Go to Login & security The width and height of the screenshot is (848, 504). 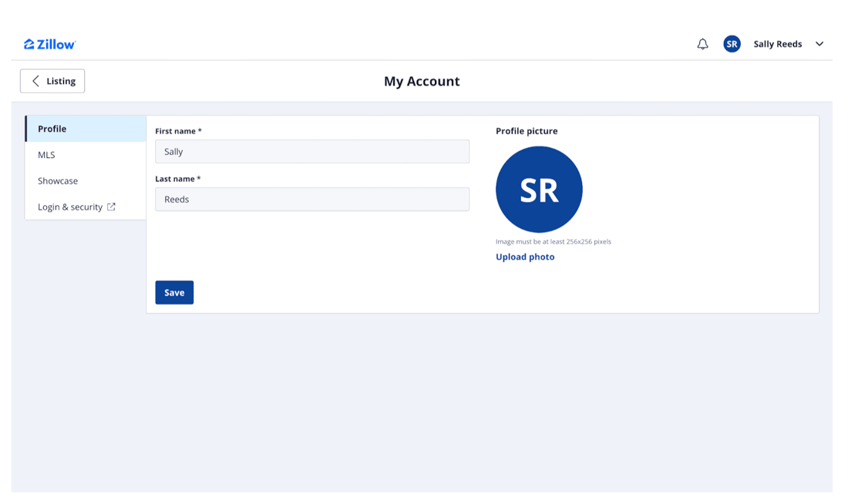(70, 207)
